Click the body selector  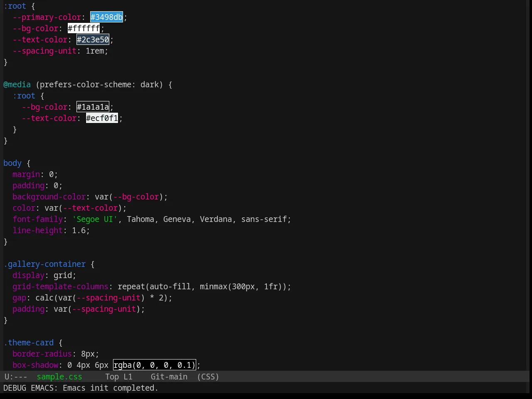12,163
